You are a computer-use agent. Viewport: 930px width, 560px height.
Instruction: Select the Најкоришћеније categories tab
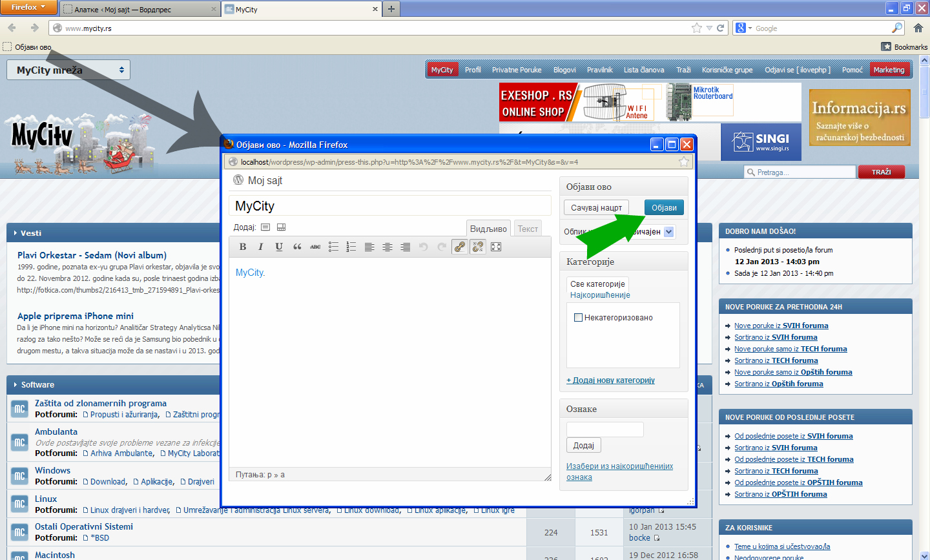point(600,295)
